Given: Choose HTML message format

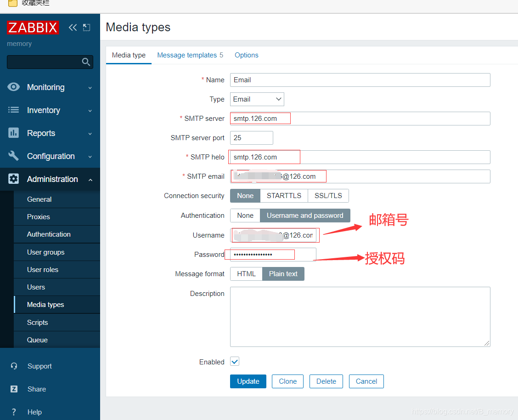Looking at the screenshot, I should point(246,273).
